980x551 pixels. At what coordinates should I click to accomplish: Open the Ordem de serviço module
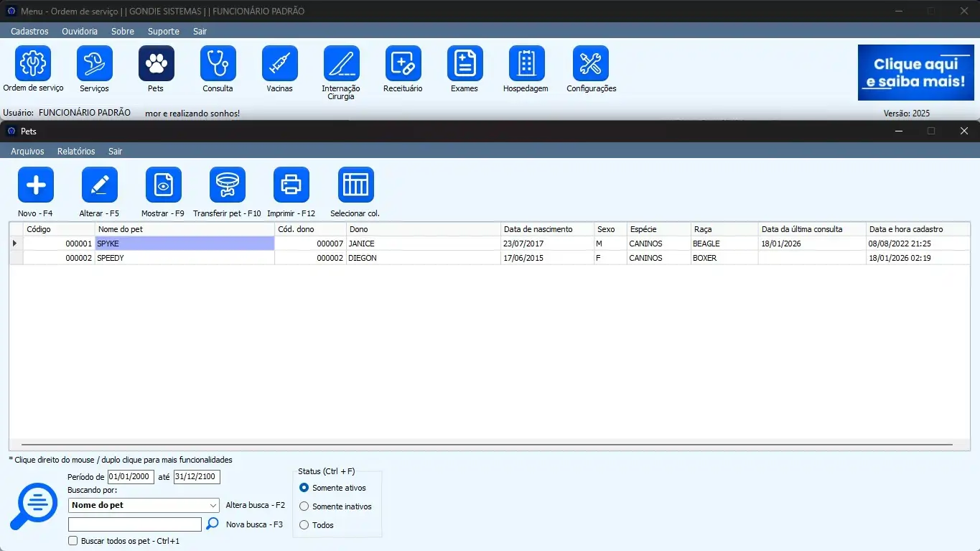33,64
